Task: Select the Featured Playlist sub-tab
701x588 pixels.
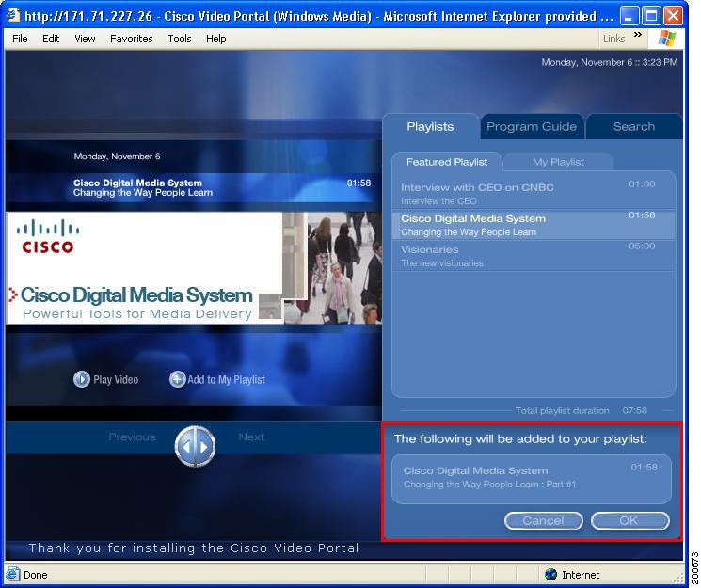Action: 447,162
